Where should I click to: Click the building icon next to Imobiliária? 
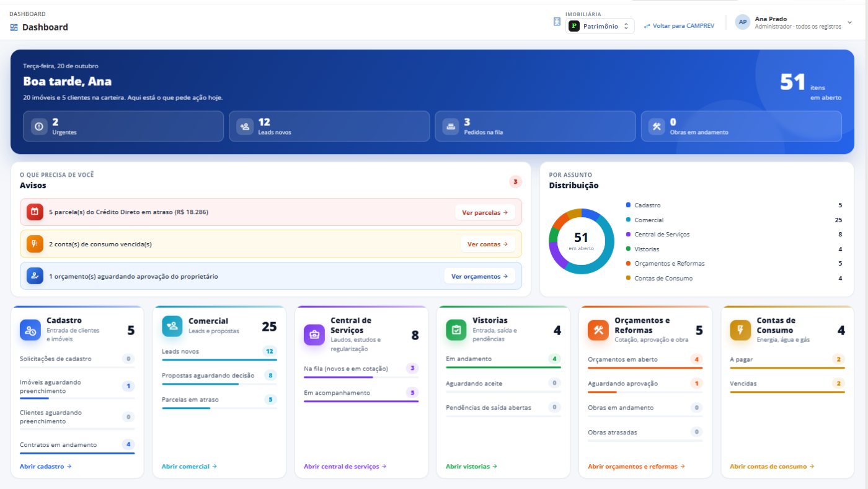557,22
